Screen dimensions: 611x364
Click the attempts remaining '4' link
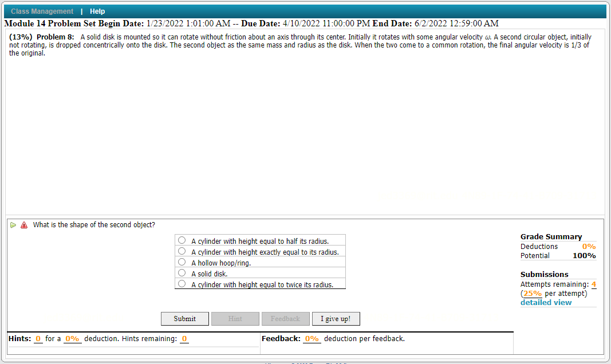594,284
